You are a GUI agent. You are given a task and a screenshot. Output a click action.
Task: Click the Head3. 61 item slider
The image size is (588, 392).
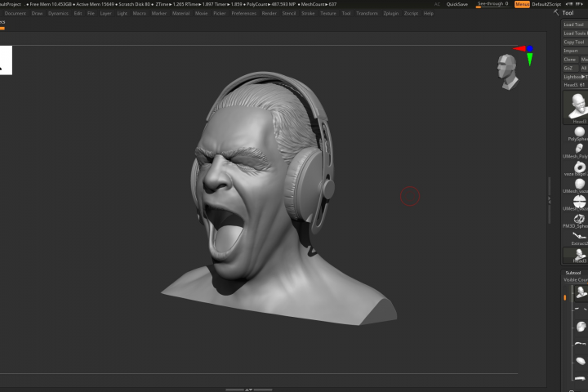pos(576,85)
